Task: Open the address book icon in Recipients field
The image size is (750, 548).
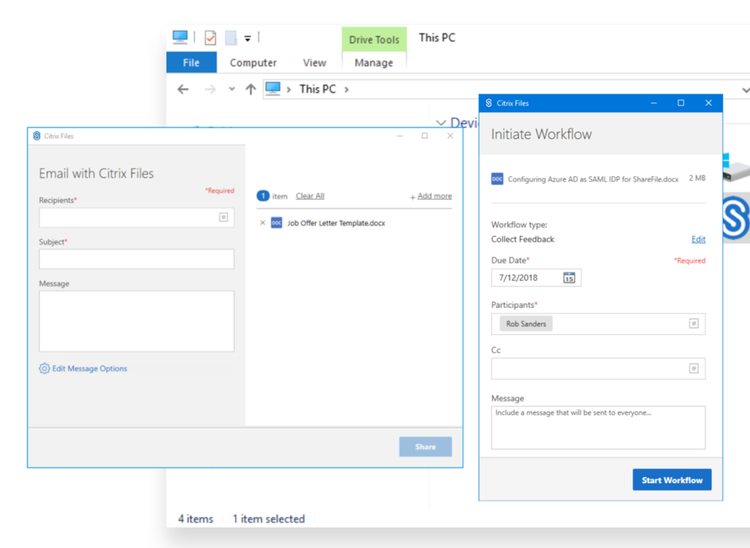Action: click(223, 218)
